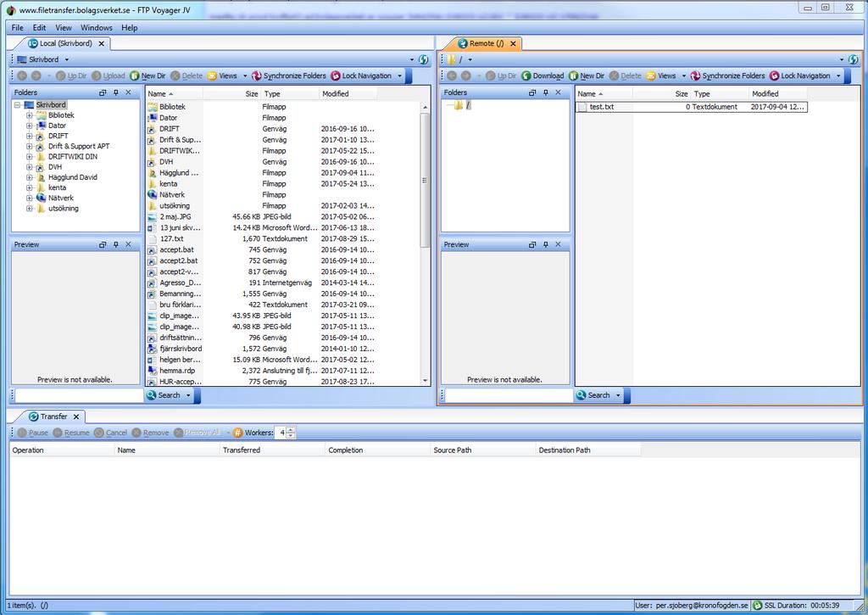Select the Local (Skrivbord) tab

pos(65,43)
